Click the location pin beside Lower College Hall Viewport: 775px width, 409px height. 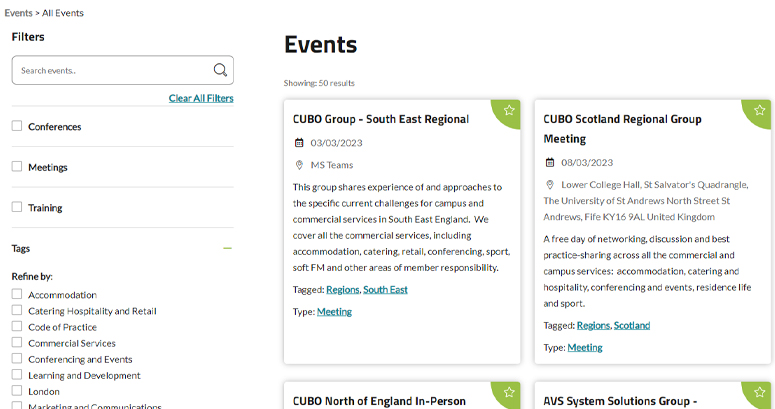550,185
